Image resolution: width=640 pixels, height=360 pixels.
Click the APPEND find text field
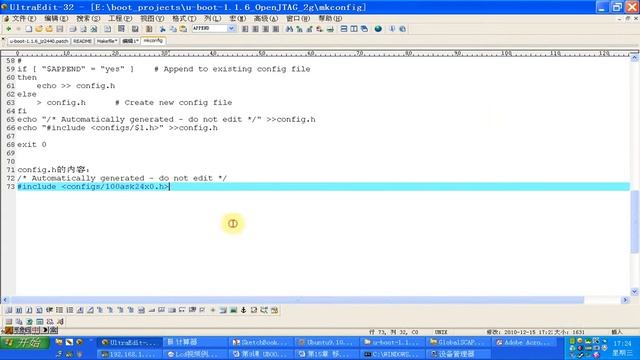point(210,29)
